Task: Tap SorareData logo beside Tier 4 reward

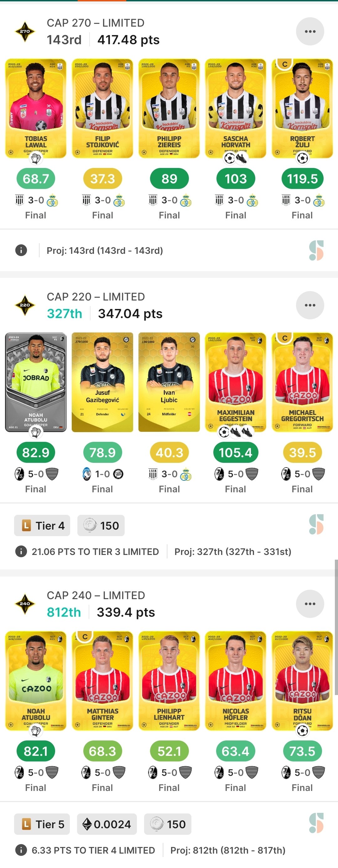Action: click(316, 524)
